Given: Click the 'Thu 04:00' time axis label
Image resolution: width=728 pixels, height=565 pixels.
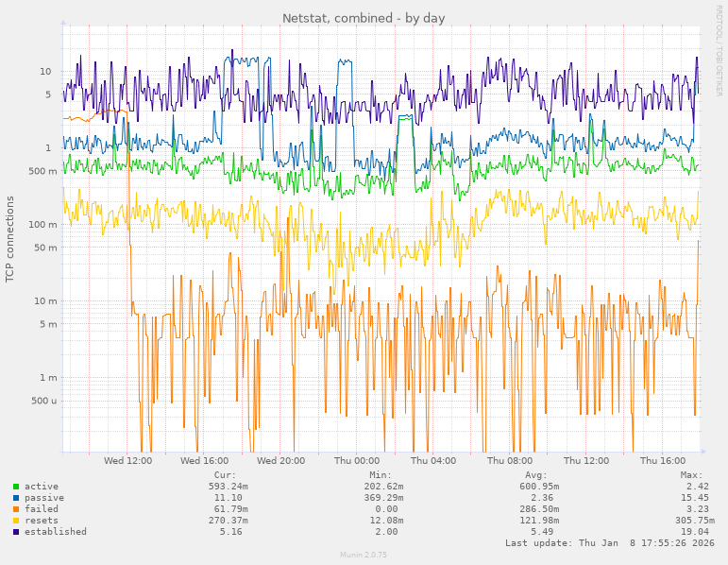Looking at the screenshot, I should (433, 460).
